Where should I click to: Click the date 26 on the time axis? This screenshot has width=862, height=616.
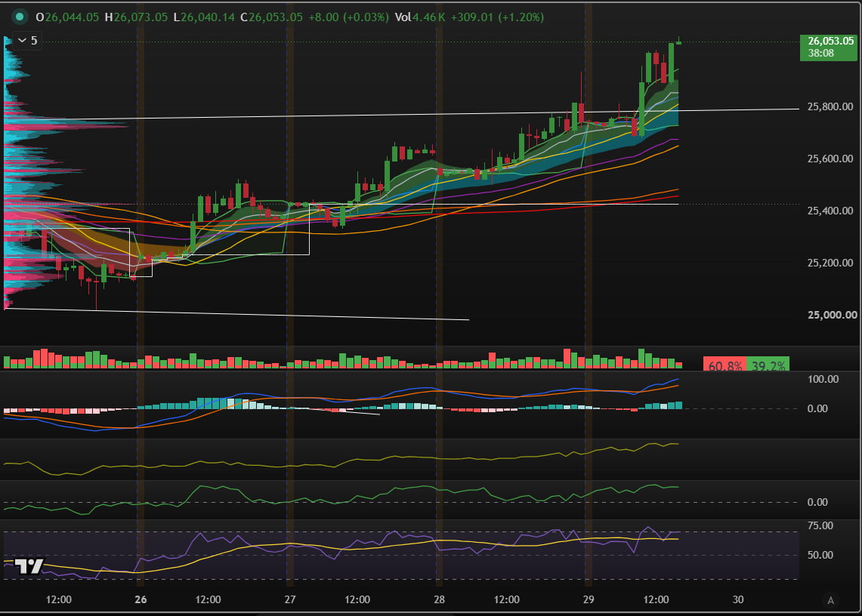(141, 599)
